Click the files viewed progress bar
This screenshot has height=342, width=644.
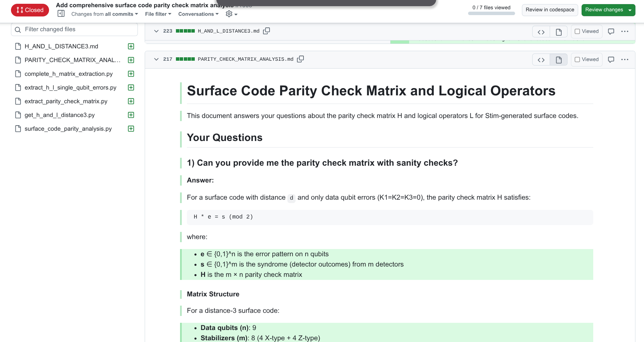pos(491,14)
